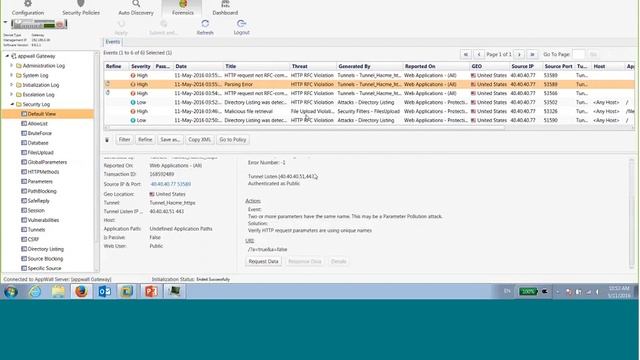This screenshot has height=360, width=640.
Task: Open the Dashboard section
Action: [225, 7]
